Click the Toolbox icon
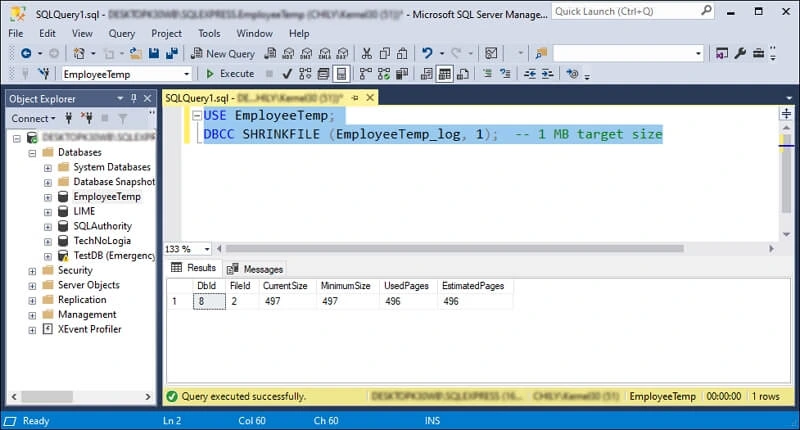This screenshot has width=800, height=430. pyautogui.click(x=758, y=53)
